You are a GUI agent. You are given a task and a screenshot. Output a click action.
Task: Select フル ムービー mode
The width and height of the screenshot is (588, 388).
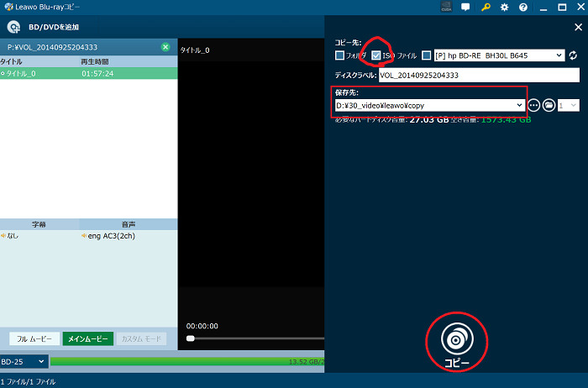coord(34,339)
